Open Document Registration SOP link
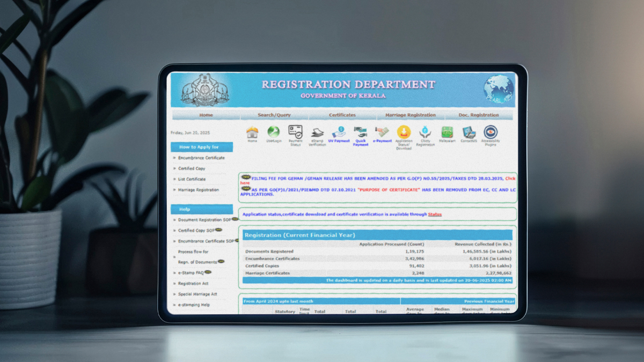Viewport: 644px width, 362px height. tap(205, 220)
